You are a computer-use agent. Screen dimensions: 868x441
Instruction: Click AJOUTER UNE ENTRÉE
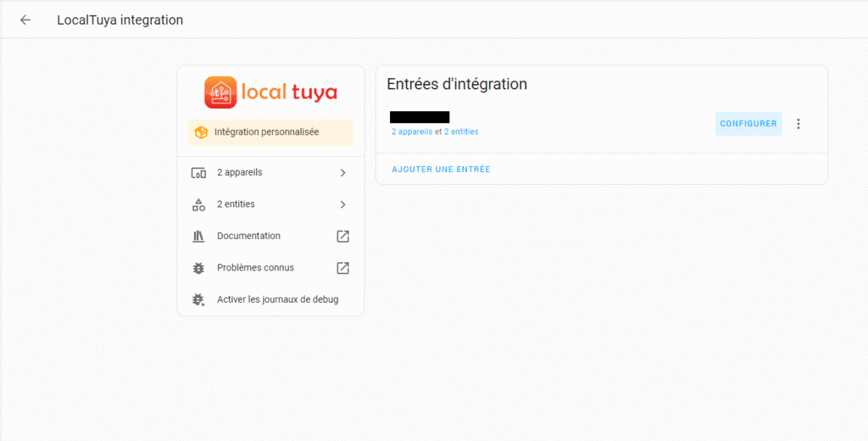point(441,170)
